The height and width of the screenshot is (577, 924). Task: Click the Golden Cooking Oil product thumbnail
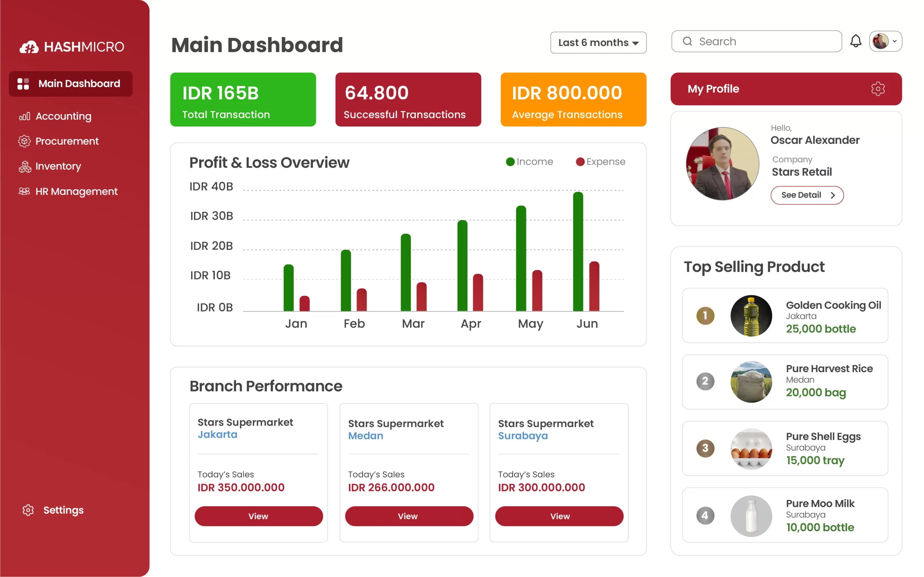[x=751, y=316]
